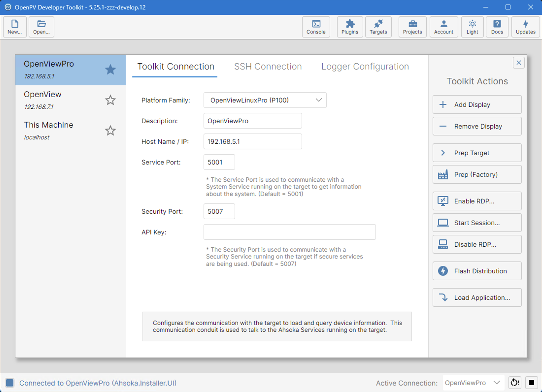This screenshot has width=542, height=392.
Task: Close the targets panel with X button
Action: 519,63
